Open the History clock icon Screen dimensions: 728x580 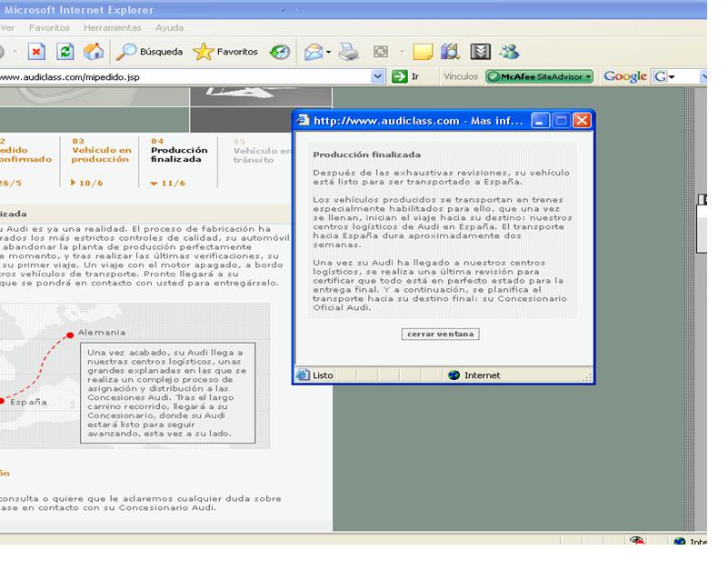pyautogui.click(x=280, y=52)
